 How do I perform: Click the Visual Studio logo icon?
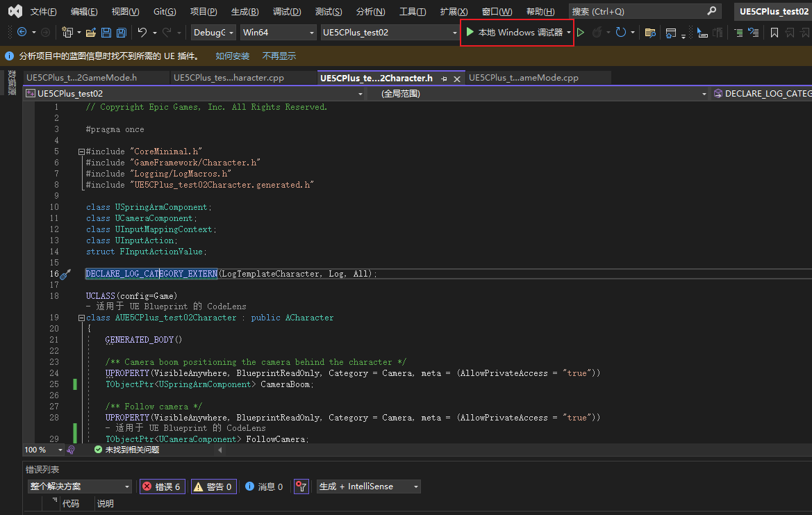pos(15,11)
